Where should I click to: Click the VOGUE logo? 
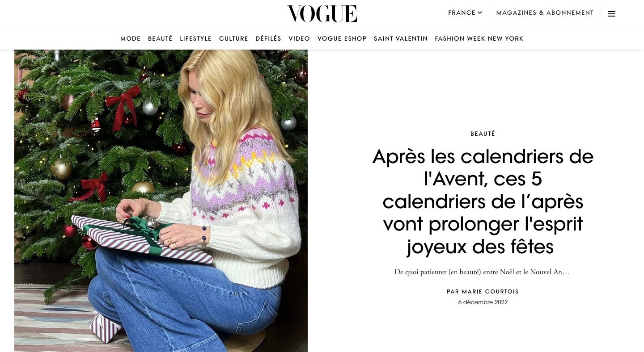click(322, 14)
